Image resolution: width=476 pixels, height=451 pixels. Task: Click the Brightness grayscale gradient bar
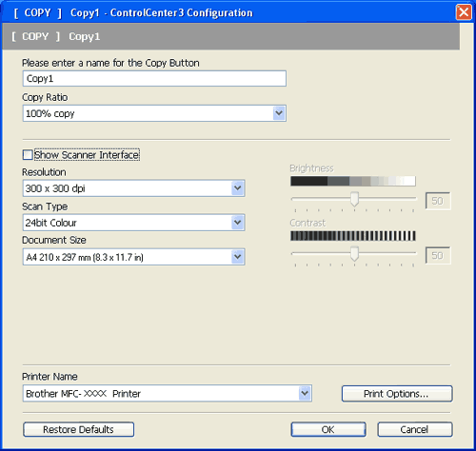point(353,181)
